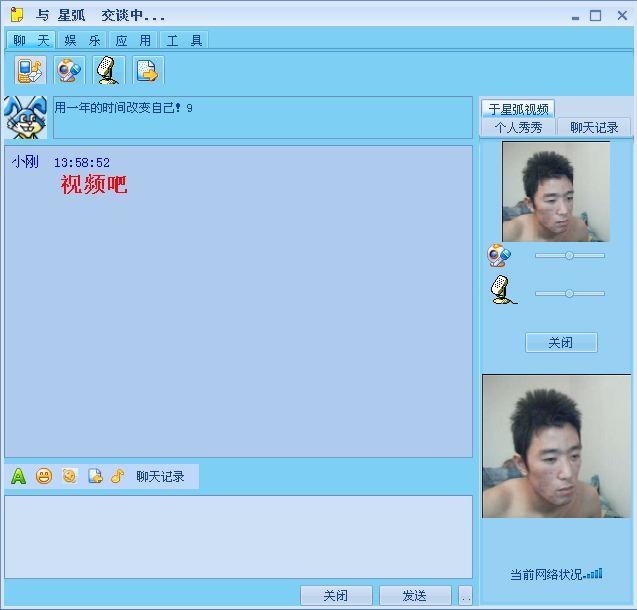Click bottom 关闭 button next to 发送

coord(336,596)
